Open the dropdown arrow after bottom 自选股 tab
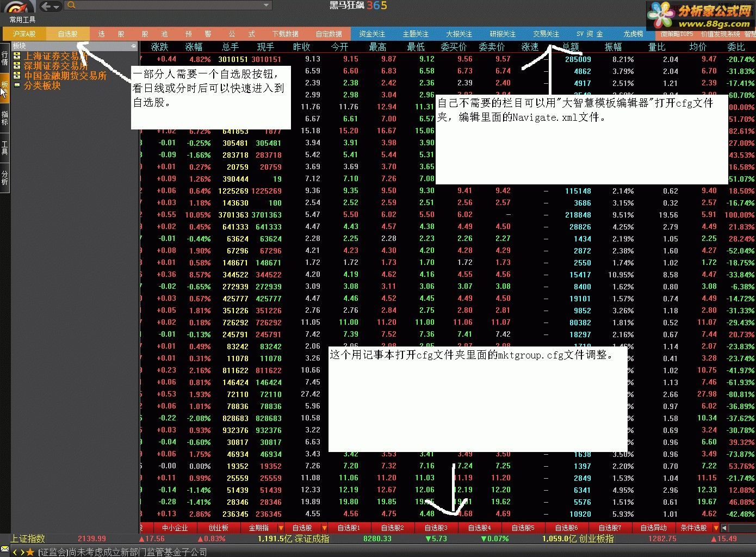The width and height of the screenshot is (756, 557). (x=325, y=528)
